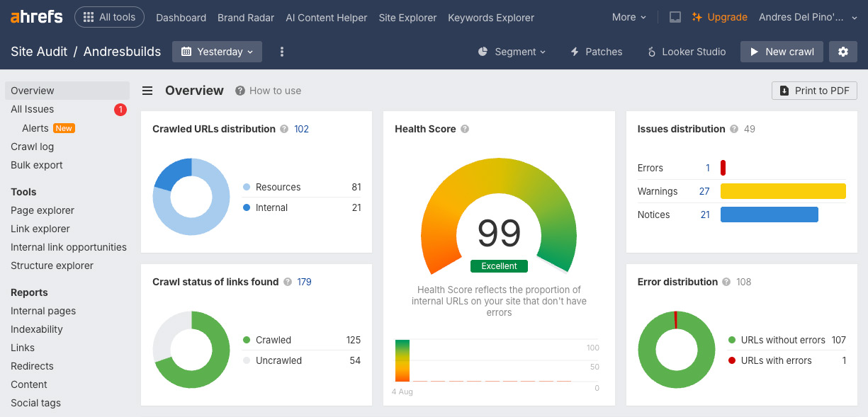Click the hamburger icon beside Overview
The width and height of the screenshot is (868, 417).
(147, 91)
